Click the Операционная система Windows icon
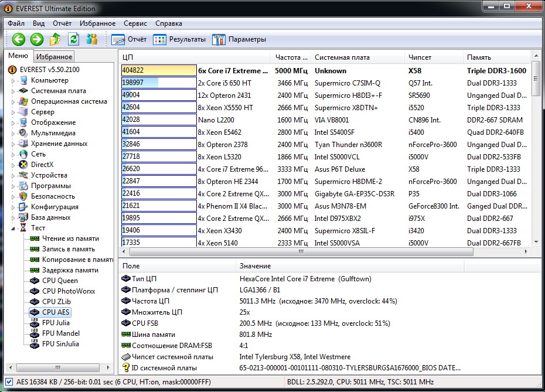Viewport: 545px width, 392px height. 23,101
